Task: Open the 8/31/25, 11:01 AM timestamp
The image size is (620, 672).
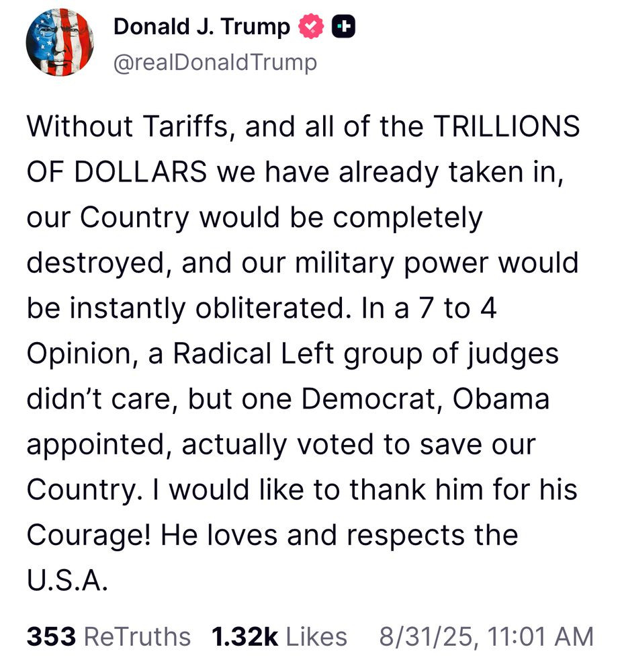Action: [486, 636]
